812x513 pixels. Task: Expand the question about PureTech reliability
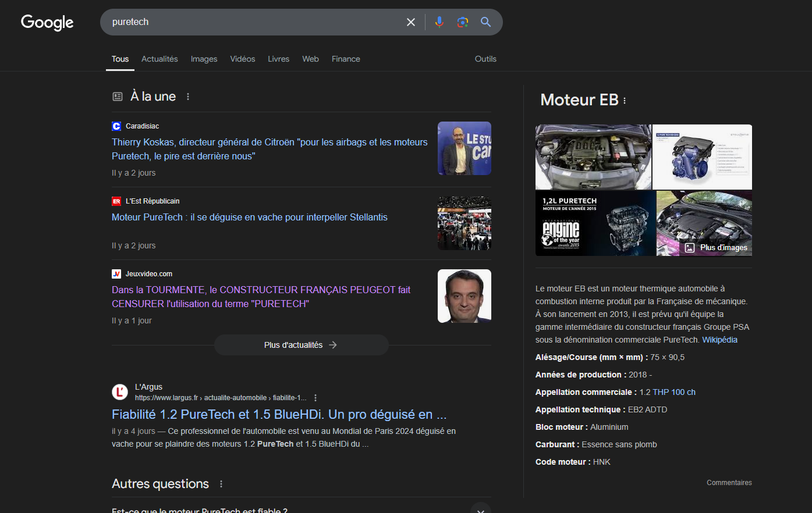point(302,510)
